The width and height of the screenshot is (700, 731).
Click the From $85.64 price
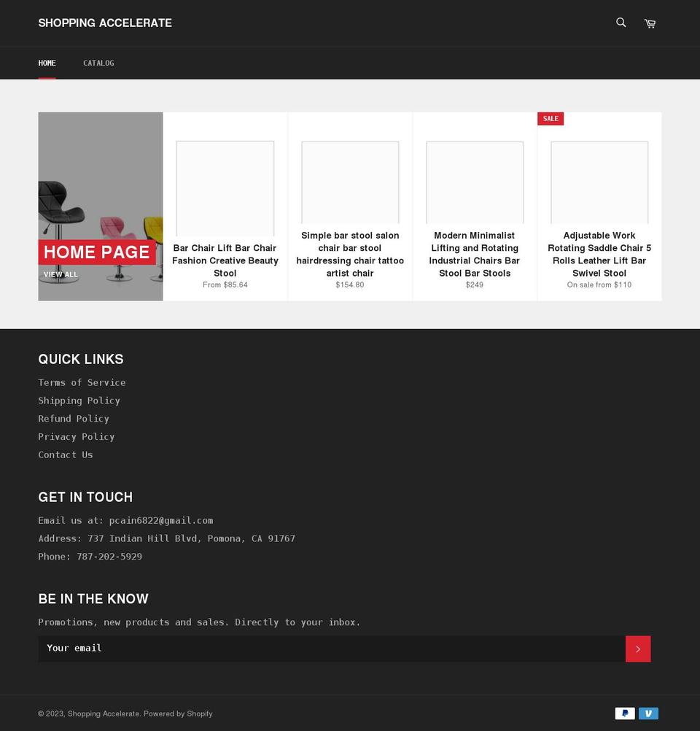pos(225,285)
